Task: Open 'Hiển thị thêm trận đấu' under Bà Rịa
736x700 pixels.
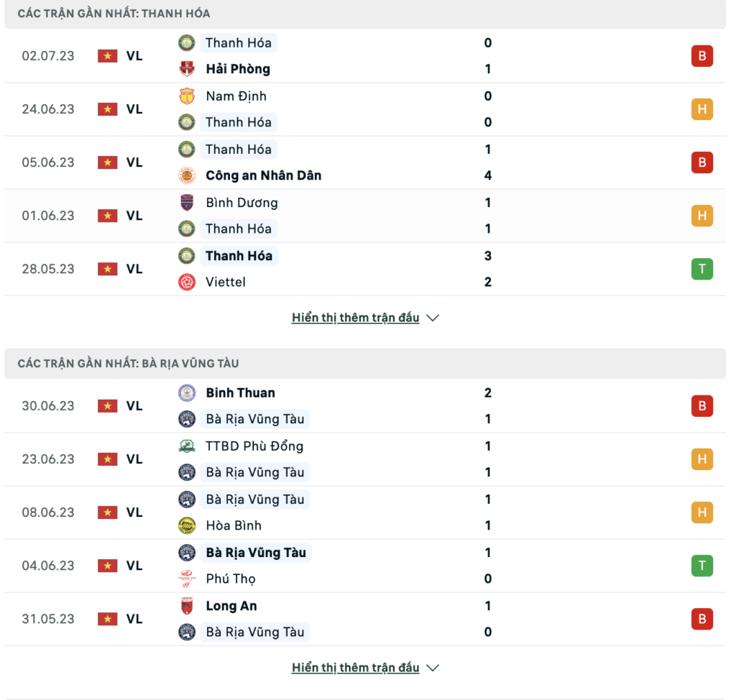Action: pos(355,668)
